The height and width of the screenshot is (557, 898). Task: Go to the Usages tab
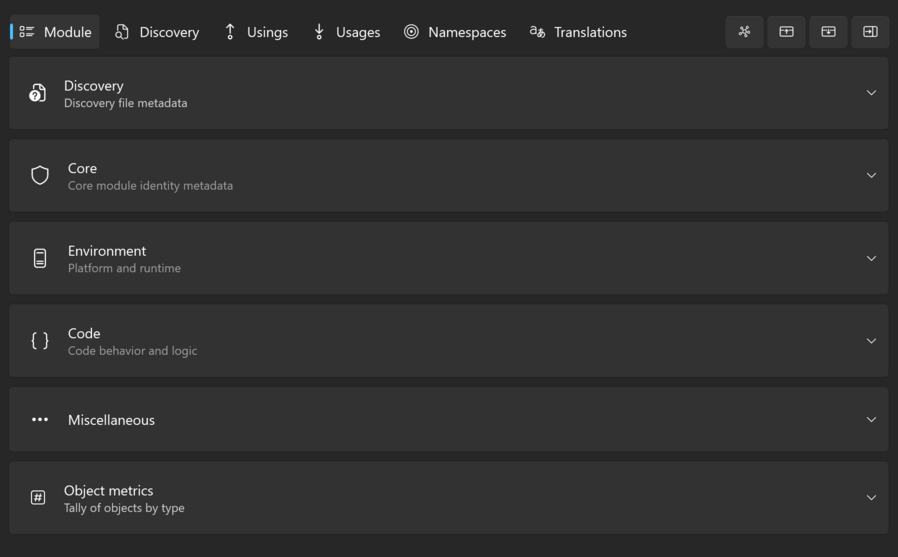347,32
